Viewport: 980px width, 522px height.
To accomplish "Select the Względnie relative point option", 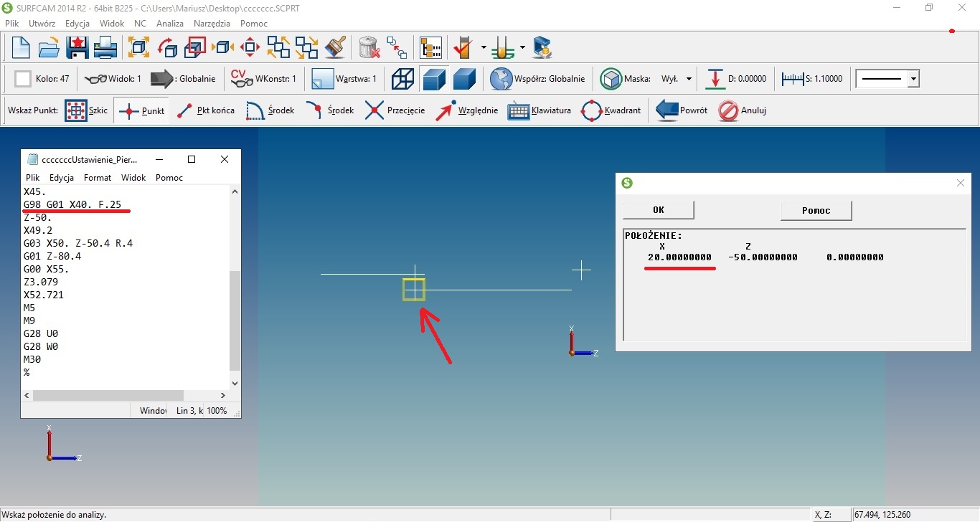I will pos(466,110).
